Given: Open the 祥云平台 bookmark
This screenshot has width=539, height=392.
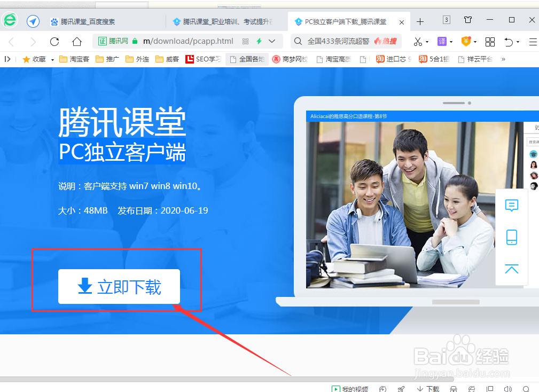Looking at the screenshot, I should tap(475, 59).
